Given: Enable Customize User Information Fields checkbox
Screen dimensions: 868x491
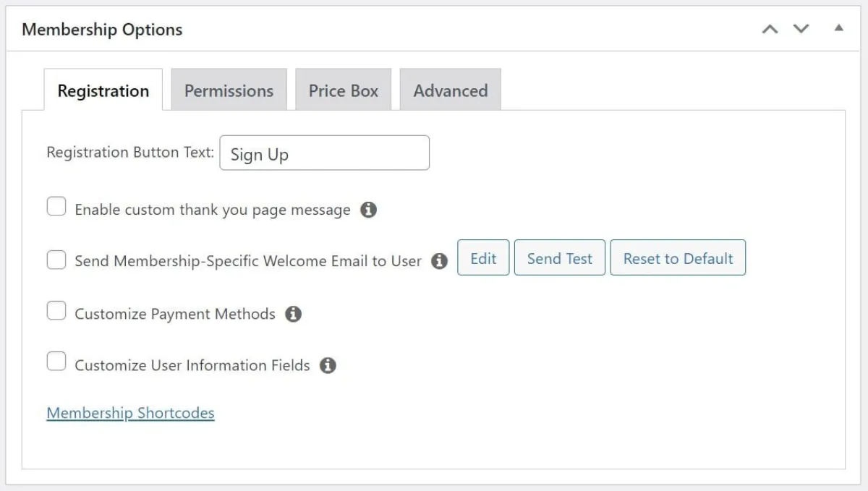Looking at the screenshot, I should tap(56, 362).
